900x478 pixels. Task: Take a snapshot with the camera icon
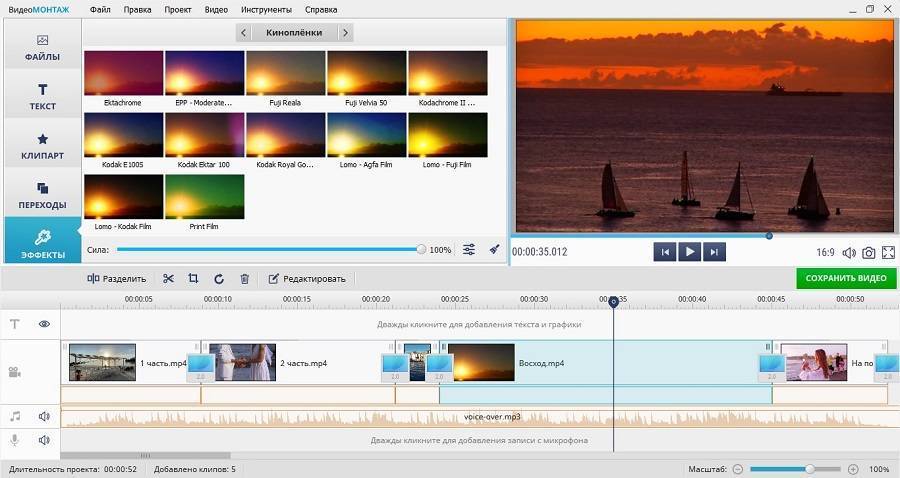[x=868, y=253]
